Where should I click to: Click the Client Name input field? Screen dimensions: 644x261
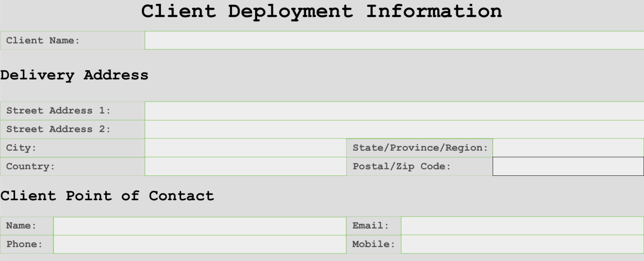394,40
